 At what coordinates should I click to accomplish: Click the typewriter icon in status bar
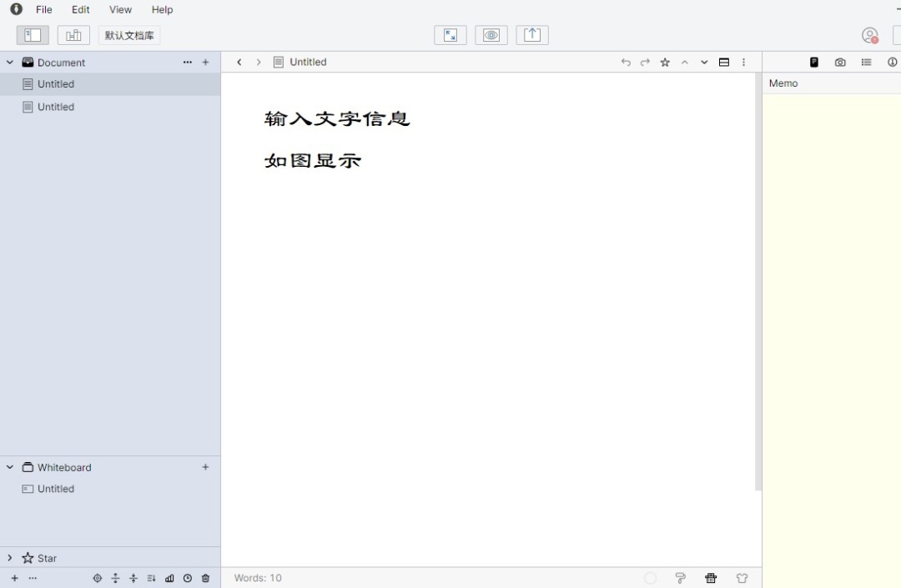711,578
